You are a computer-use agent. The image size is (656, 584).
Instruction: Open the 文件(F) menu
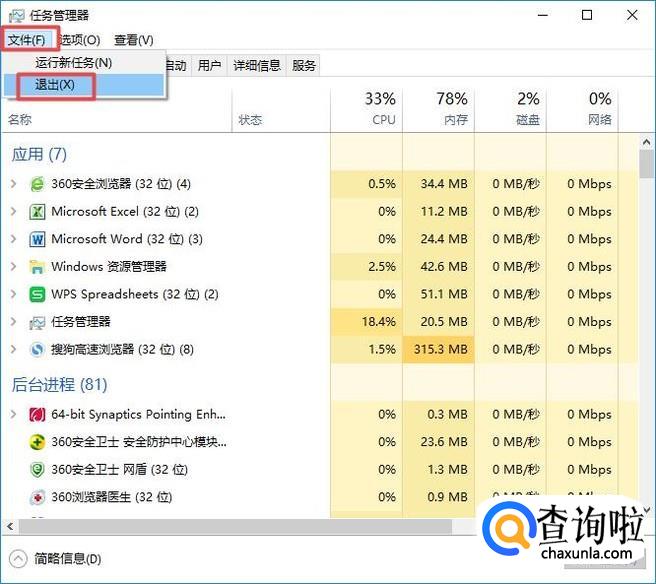pyautogui.click(x=27, y=40)
